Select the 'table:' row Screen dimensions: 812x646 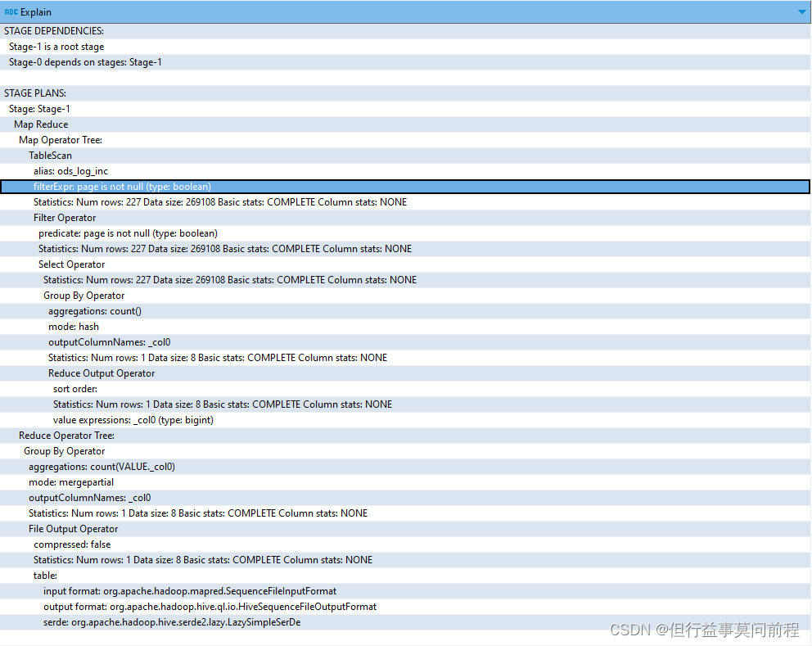(405, 575)
